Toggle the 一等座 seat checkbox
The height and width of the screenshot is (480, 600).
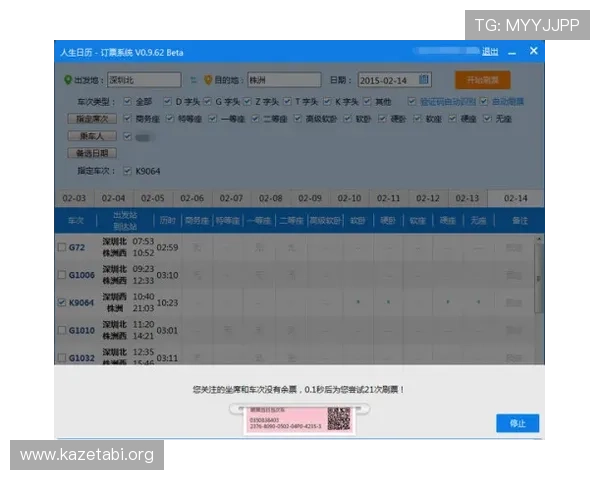coord(212,119)
